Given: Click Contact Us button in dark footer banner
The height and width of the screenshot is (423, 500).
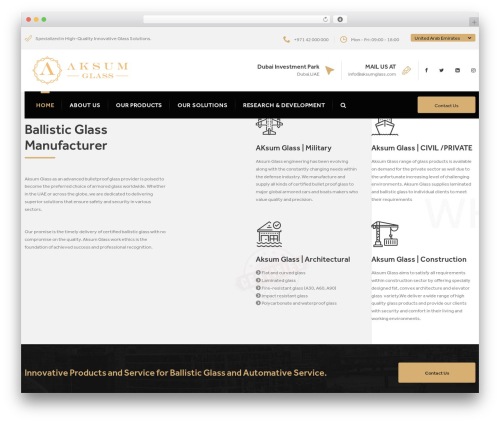Looking at the screenshot, I should tap(437, 373).
